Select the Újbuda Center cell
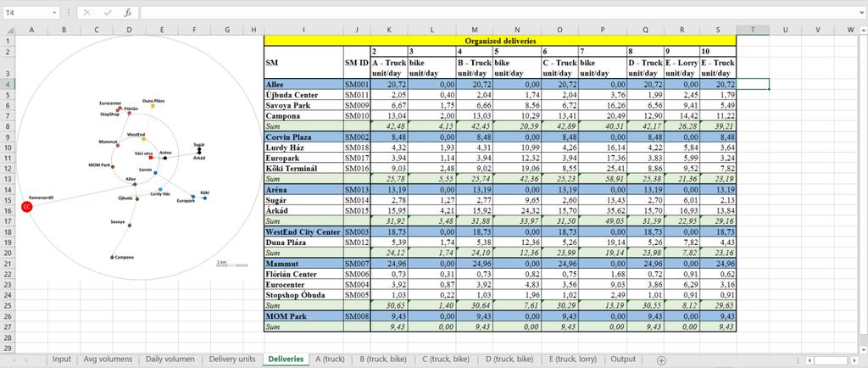This screenshot has width=868, height=368. click(303, 95)
